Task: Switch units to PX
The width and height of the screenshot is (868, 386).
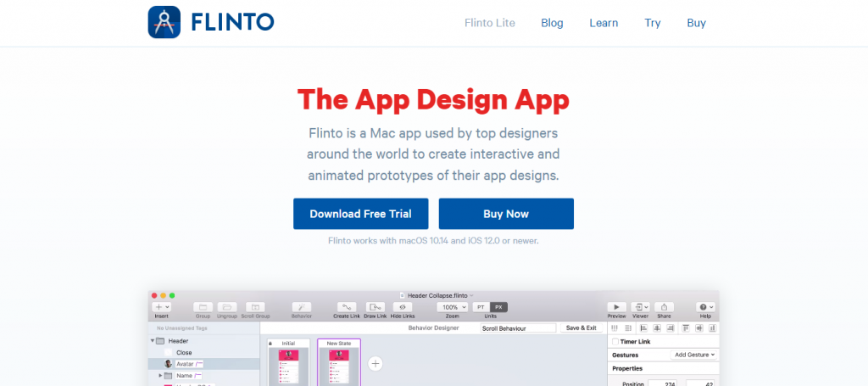Action: point(498,307)
